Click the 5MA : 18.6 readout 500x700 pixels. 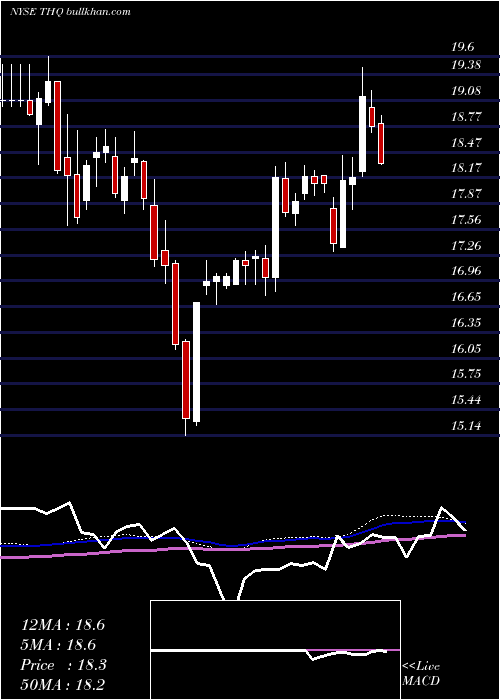58,645
